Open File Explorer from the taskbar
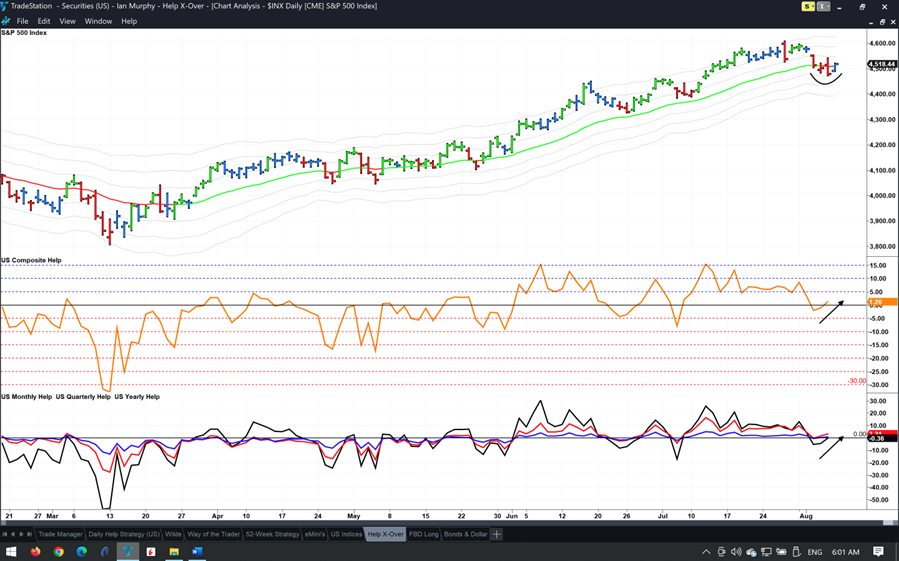 174,552
